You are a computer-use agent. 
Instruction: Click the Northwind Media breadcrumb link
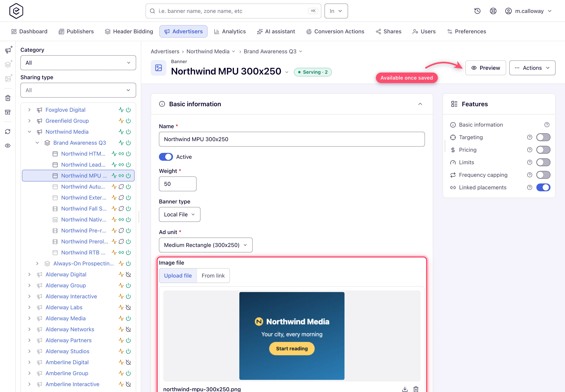(208, 52)
